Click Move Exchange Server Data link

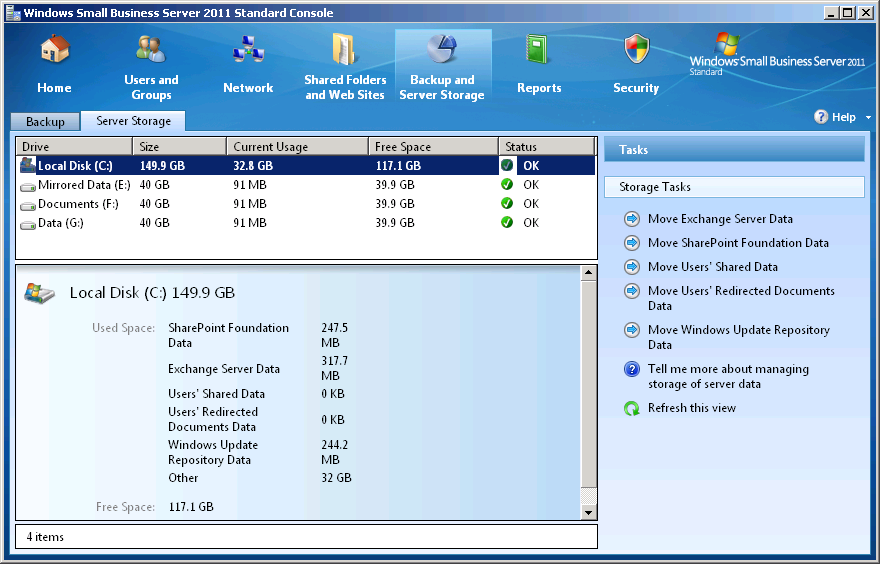720,219
